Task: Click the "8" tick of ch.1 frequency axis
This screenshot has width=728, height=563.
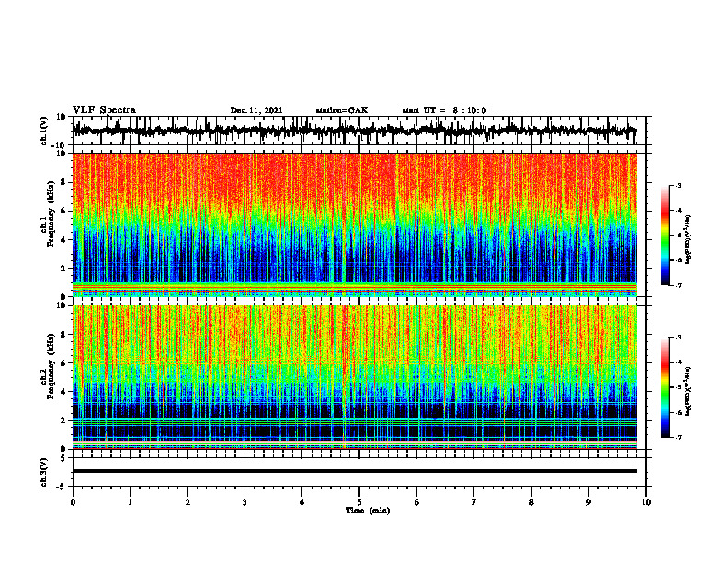Action: point(63,182)
